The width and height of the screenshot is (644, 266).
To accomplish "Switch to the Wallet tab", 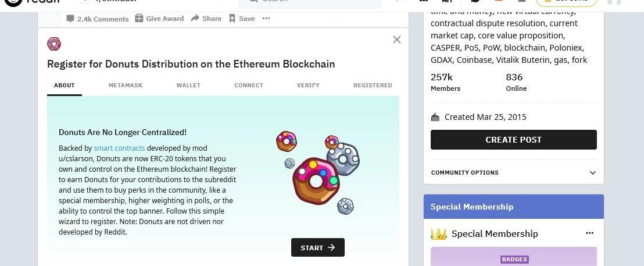I will (x=188, y=86).
